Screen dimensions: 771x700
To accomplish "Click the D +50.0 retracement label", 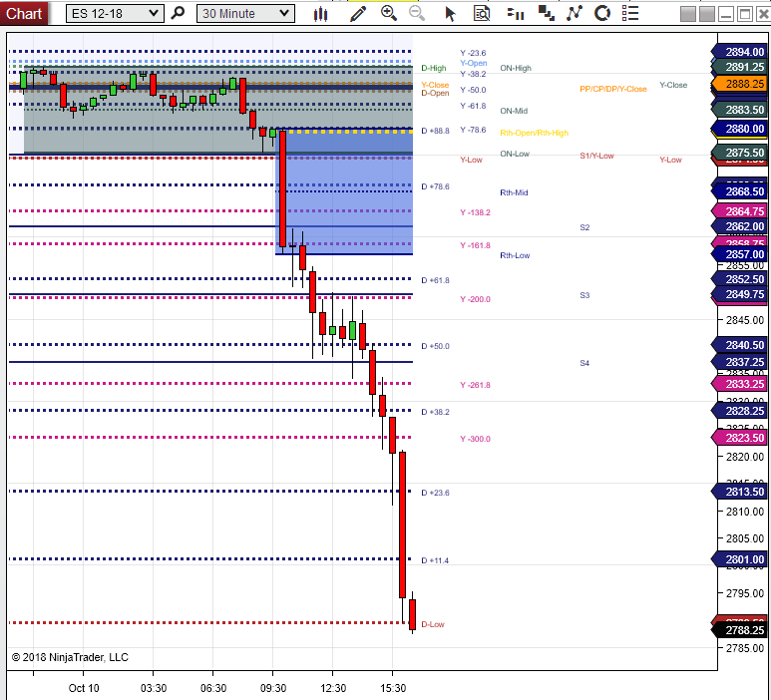I will coord(435,346).
